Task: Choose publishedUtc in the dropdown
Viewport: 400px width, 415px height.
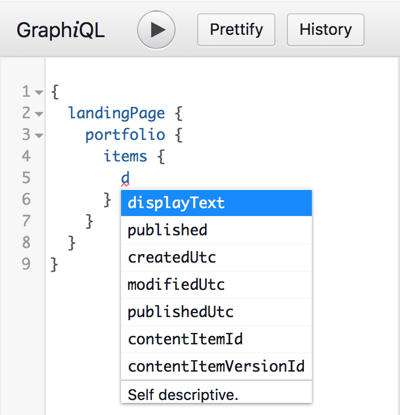Action: point(216,312)
